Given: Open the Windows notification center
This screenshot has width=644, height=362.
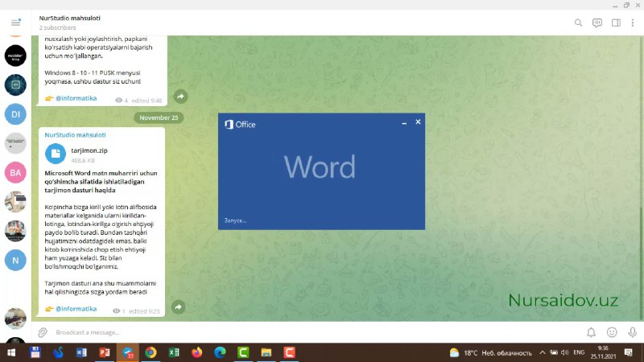Looking at the screenshot, I should [x=629, y=352].
